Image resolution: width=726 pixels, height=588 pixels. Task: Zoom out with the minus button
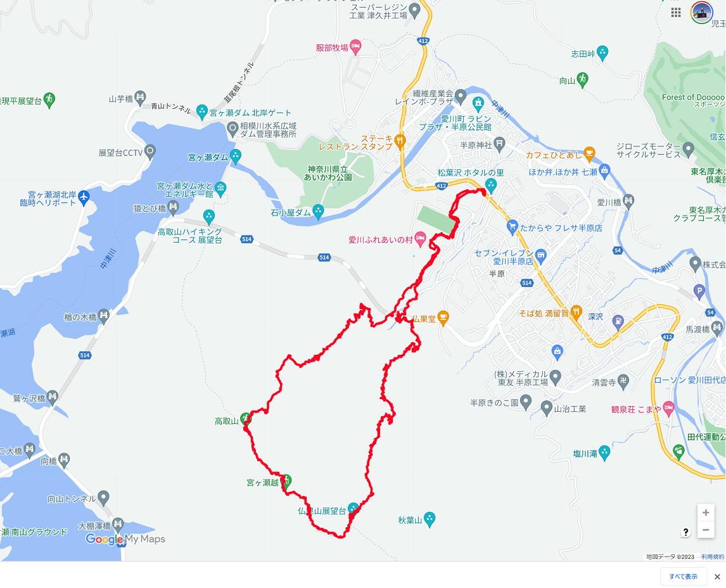coord(706,530)
